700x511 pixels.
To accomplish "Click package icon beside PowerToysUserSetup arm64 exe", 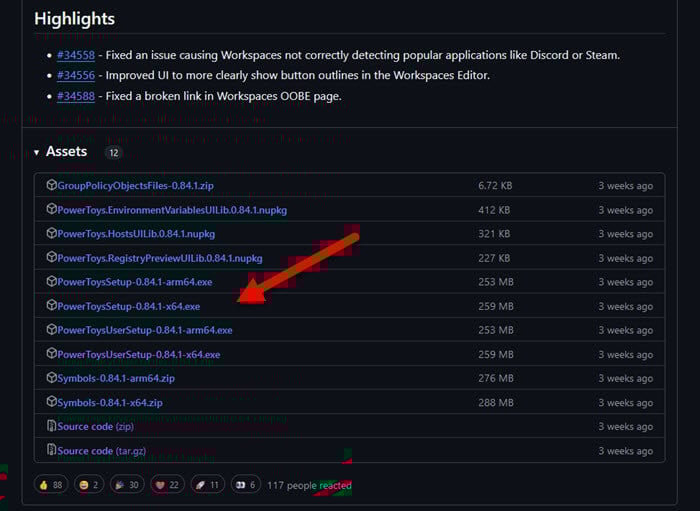I will click(51, 329).
